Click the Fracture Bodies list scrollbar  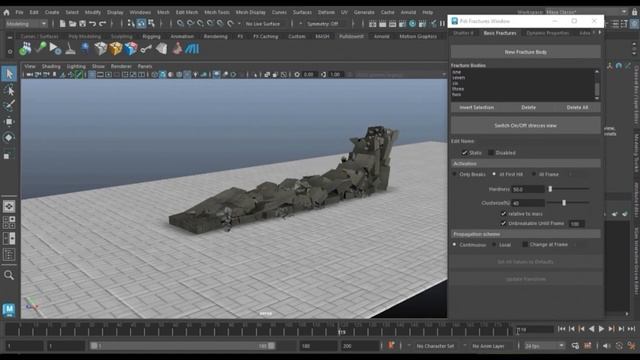(x=597, y=84)
